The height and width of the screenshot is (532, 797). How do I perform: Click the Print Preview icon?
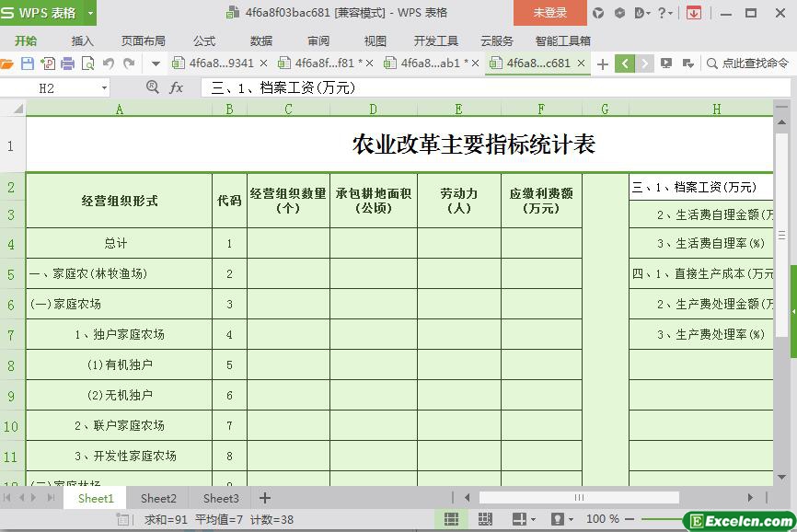(x=88, y=64)
